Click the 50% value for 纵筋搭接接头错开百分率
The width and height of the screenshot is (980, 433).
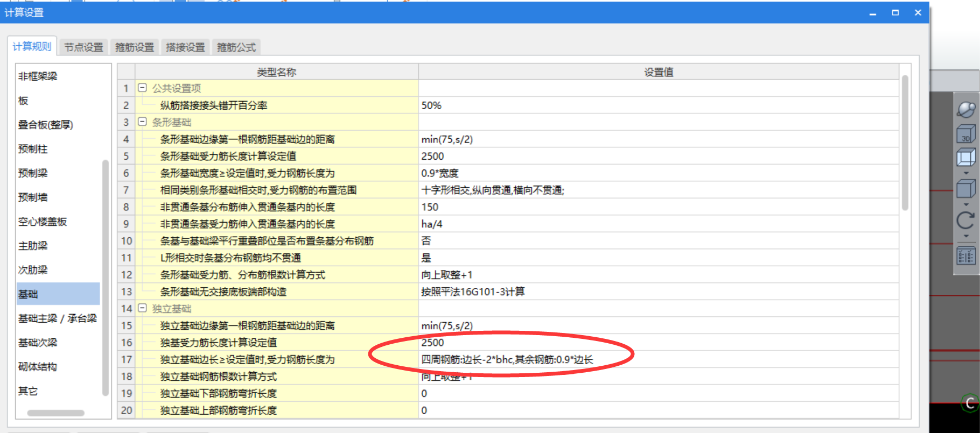click(659, 105)
